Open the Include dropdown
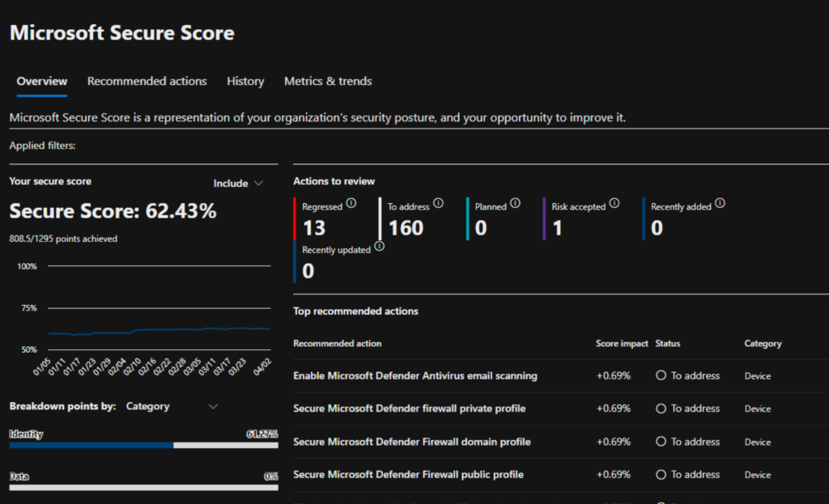Screen dimensions: 829x504 point(238,184)
